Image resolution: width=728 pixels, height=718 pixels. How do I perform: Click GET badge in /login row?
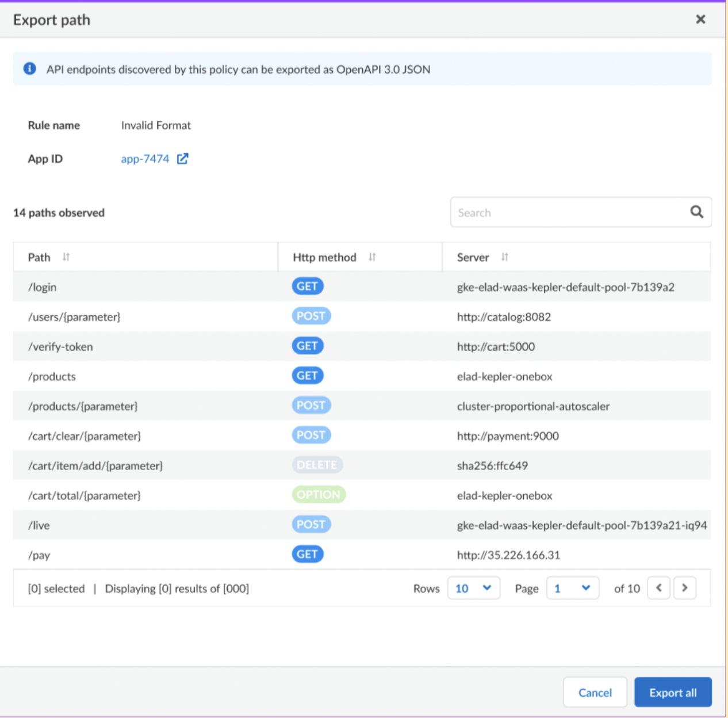tap(307, 287)
